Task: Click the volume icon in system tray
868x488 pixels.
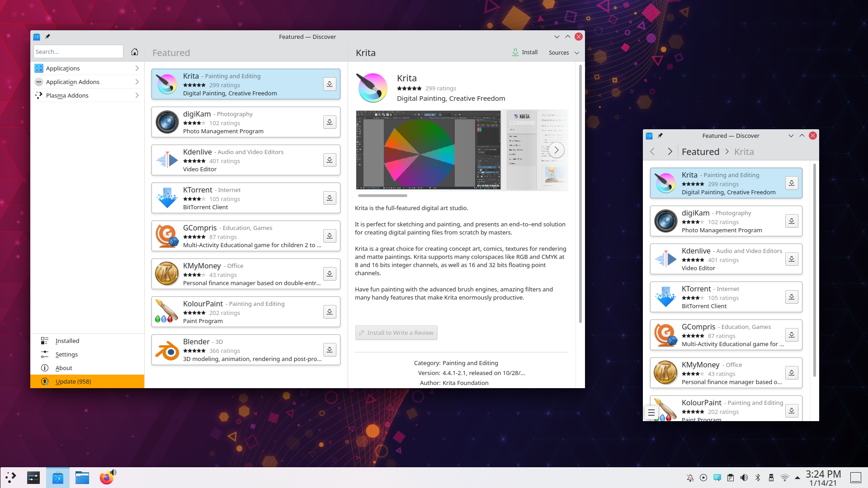Action: (744, 478)
